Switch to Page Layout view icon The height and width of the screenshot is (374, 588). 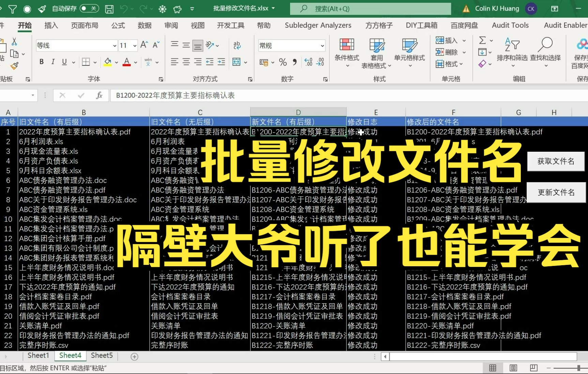coord(513,368)
